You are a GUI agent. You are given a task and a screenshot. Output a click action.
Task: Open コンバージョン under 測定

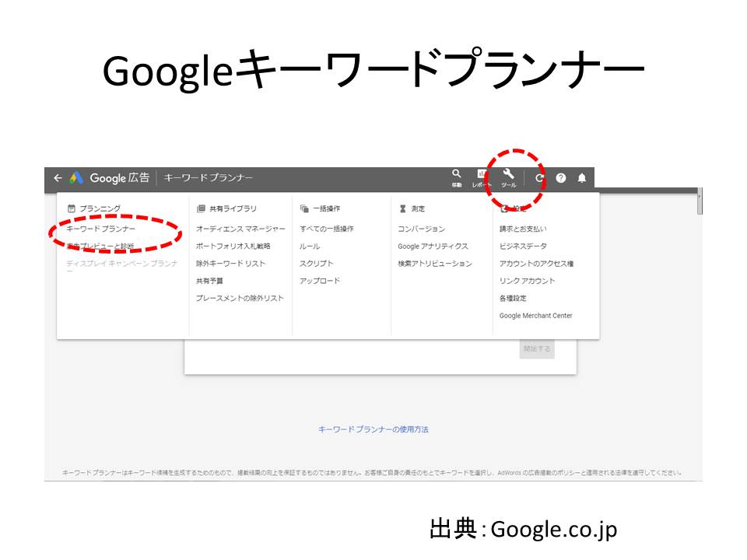pyautogui.click(x=422, y=229)
